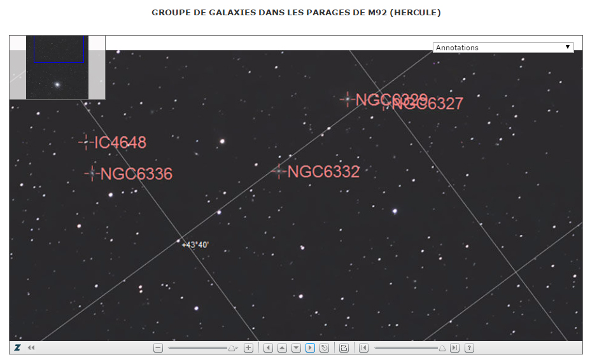Jump to the last image in sequence

(454, 348)
